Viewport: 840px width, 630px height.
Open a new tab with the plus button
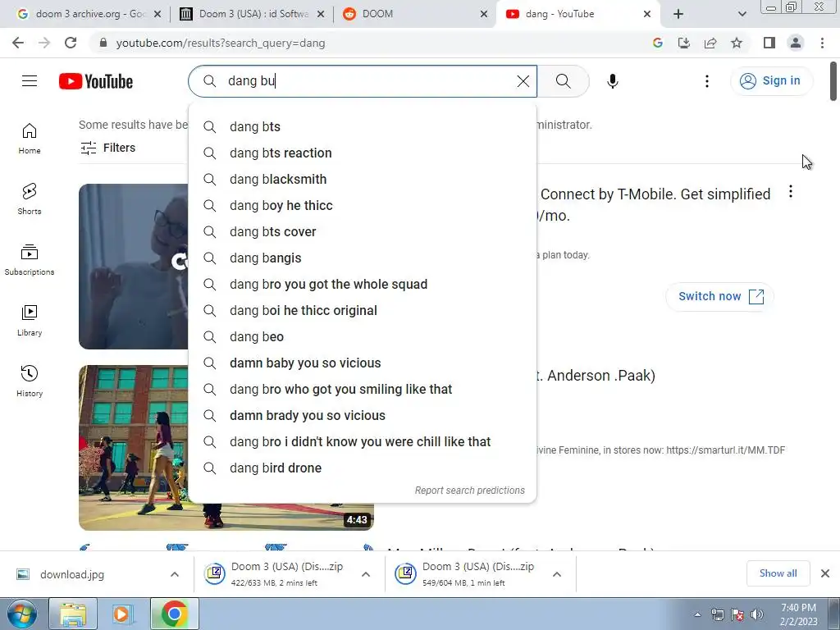pyautogui.click(x=678, y=14)
